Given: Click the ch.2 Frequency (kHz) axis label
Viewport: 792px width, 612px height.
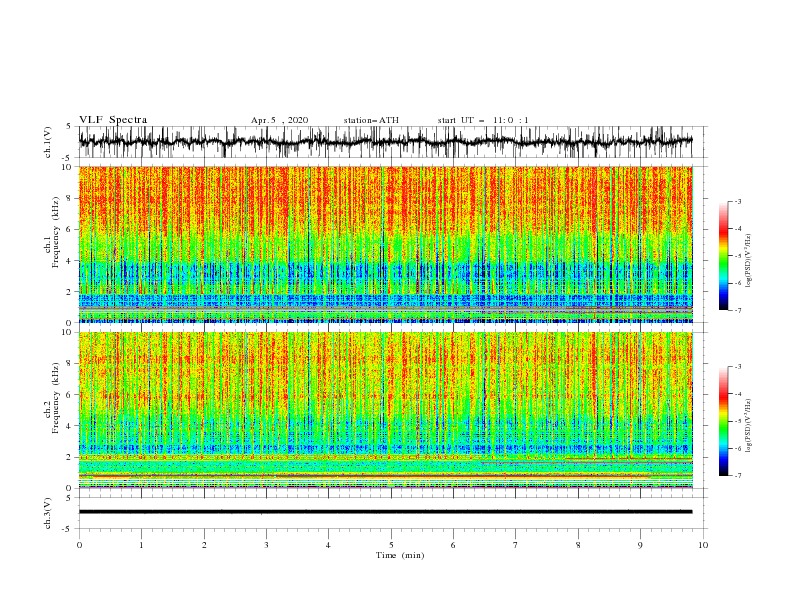Looking at the screenshot, I should click(x=52, y=398).
